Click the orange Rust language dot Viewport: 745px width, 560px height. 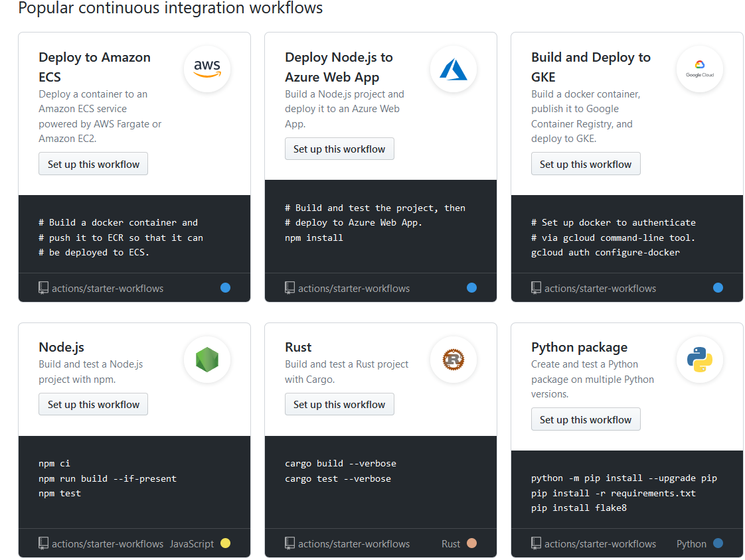(x=471, y=543)
